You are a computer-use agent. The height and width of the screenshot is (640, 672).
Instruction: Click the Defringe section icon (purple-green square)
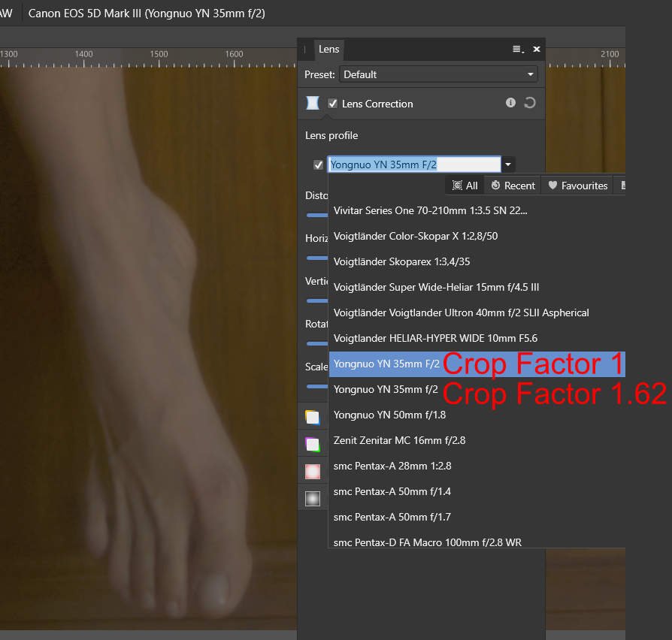tap(313, 444)
